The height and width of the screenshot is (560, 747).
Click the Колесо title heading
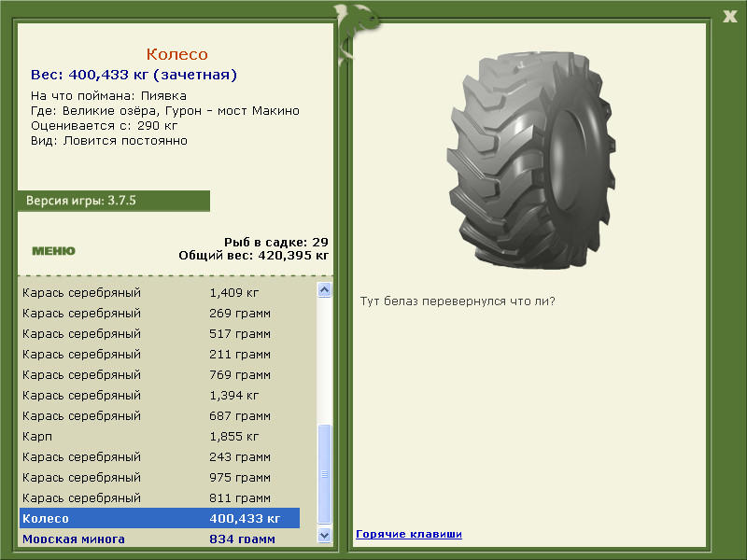[176, 54]
